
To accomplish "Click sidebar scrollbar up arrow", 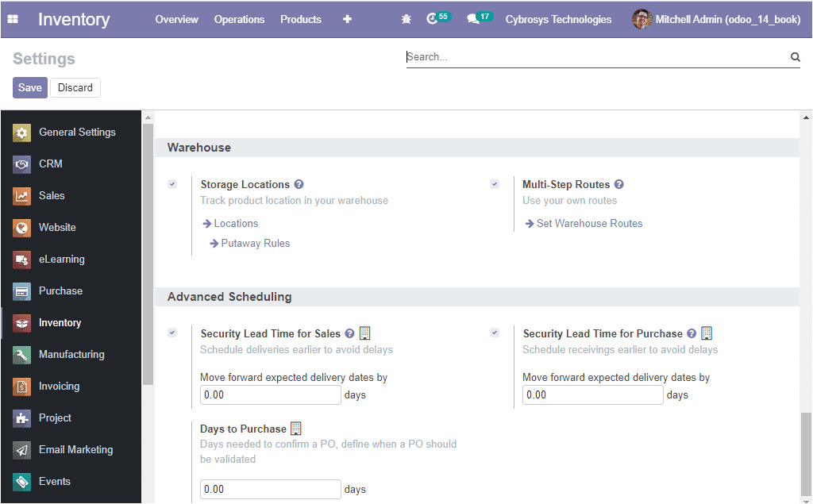I will tap(148, 117).
